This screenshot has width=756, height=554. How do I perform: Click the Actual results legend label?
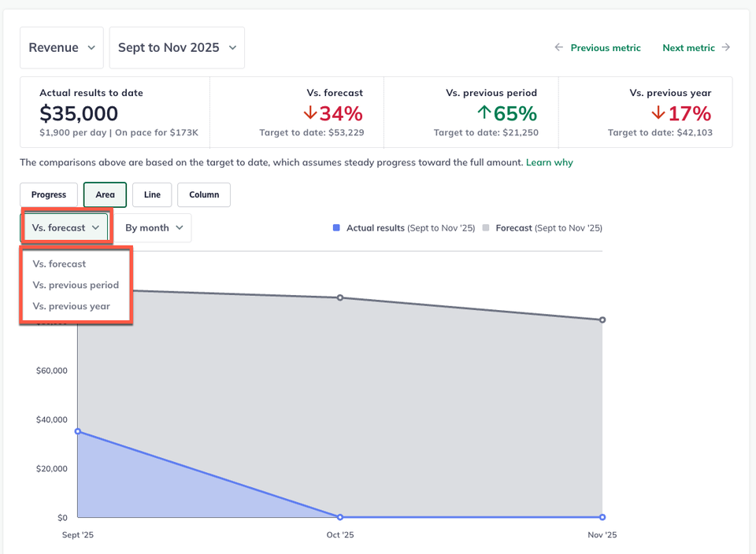(x=411, y=228)
